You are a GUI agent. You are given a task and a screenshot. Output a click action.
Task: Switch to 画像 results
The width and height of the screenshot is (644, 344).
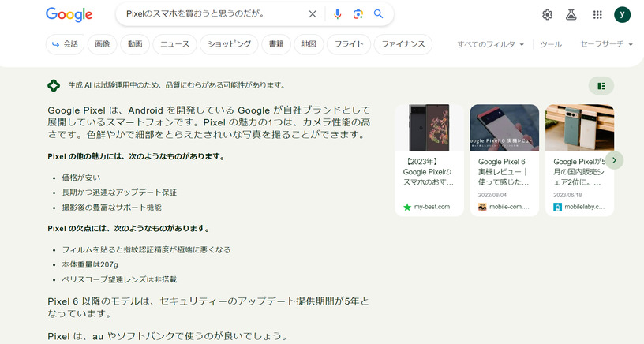click(x=103, y=44)
